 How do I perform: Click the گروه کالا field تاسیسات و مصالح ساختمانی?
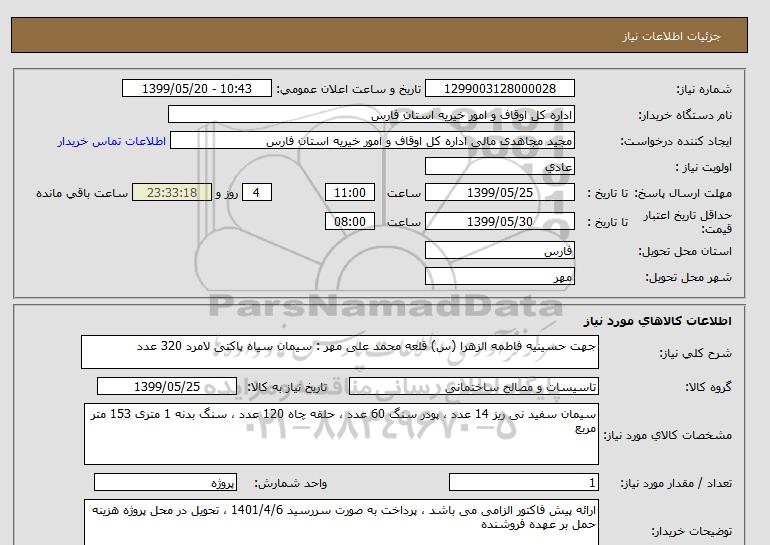tap(473, 387)
